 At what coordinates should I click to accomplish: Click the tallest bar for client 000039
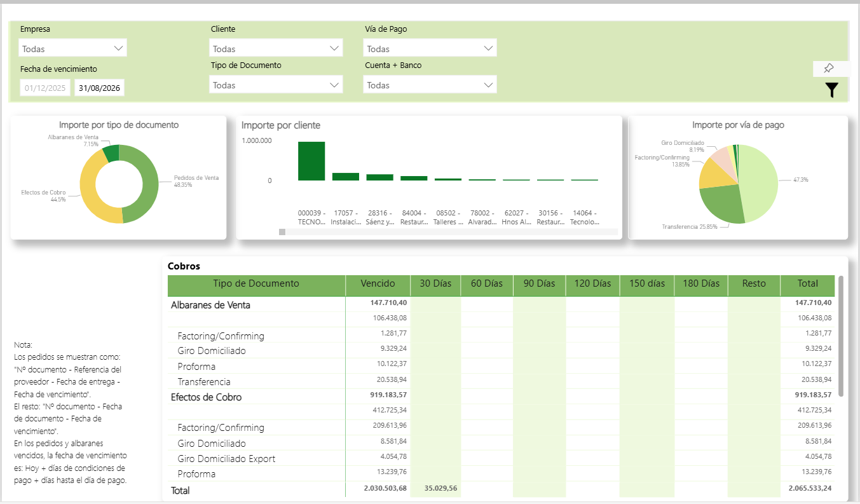pyautogui.click(x=311, y=161)
